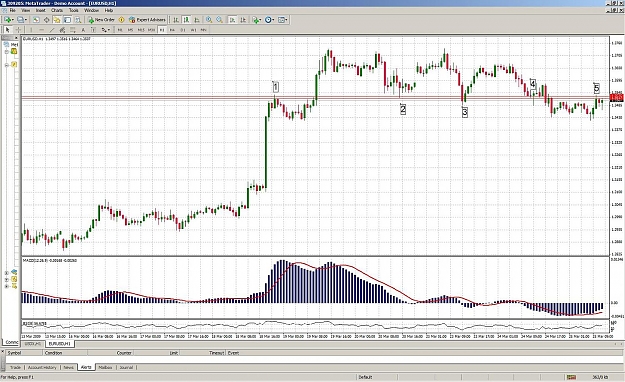The height and width of the screenshot is (382, 625).
Task: Open the Arrows objects dropdown
Action: pyautogui.click(x=106, y=30)
